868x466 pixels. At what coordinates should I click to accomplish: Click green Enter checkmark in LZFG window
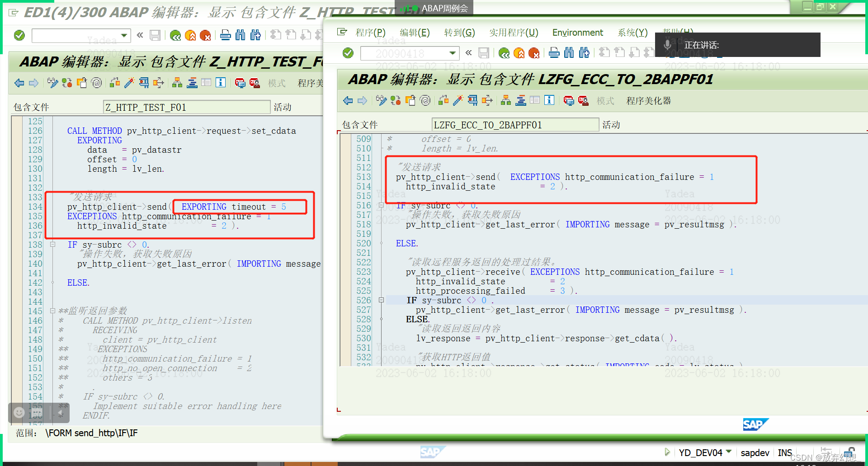348,53
